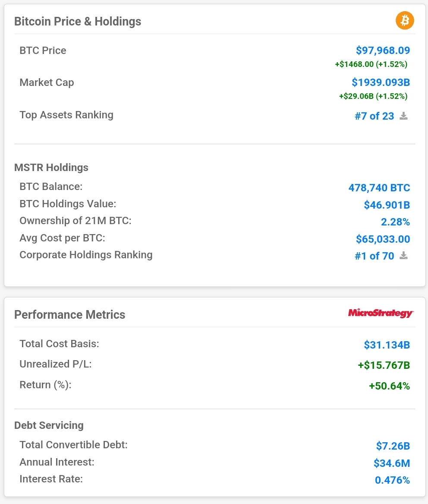This screenshot has height=504, width=428.
Task: Click the 0.476% interest rate value
Action: click(392, 480)
